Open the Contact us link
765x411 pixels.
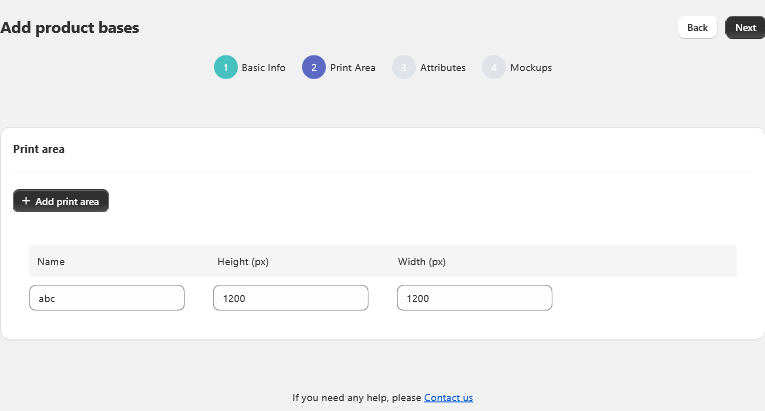pos(448,398)
